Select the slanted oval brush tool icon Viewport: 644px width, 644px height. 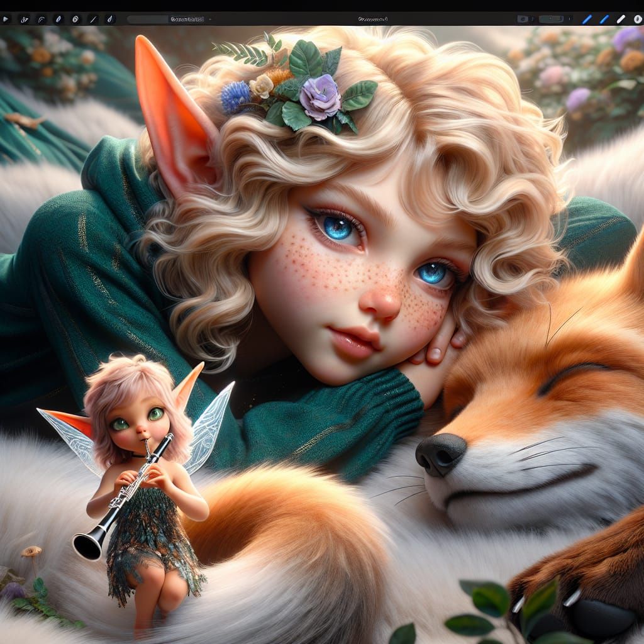[58, 19]
